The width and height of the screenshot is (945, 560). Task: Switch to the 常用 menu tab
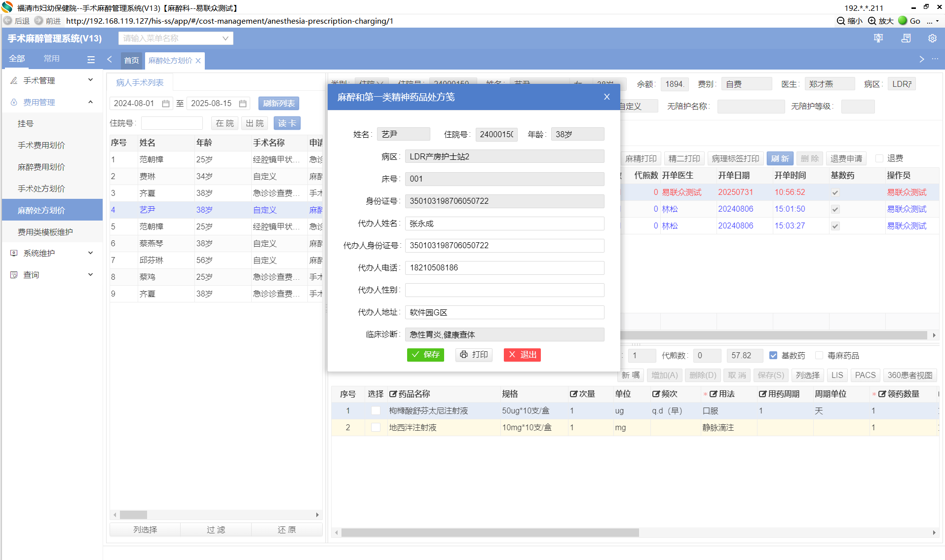tap(51, 59)
